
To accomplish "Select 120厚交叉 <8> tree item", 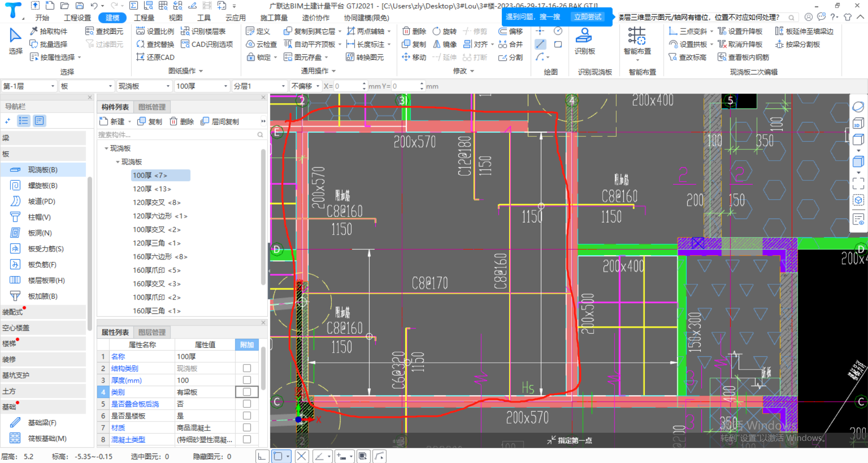I will click(x=156, y=202).
